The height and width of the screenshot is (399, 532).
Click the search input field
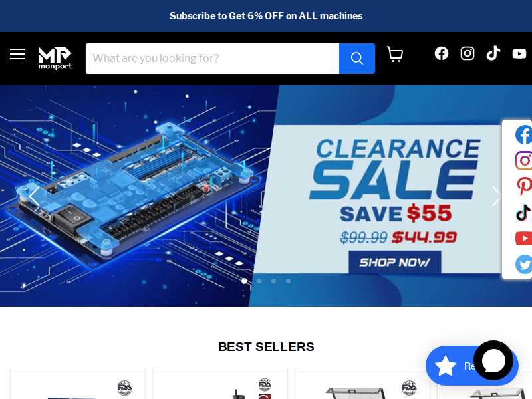212,59
